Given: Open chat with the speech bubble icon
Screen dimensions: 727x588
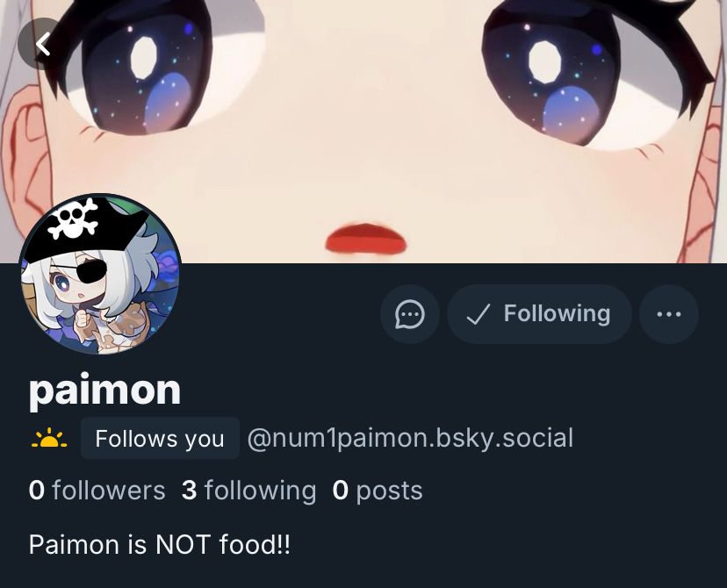Looking at the screenshot, I should 410,314.
